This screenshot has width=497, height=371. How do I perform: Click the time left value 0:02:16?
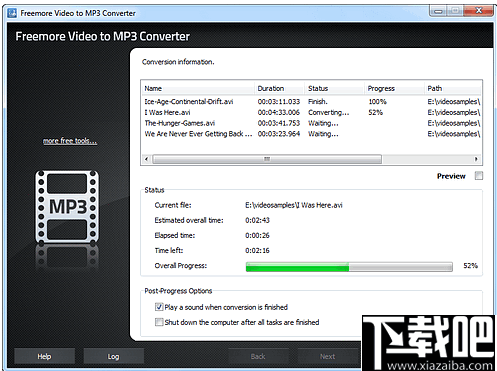pos(257,250)
